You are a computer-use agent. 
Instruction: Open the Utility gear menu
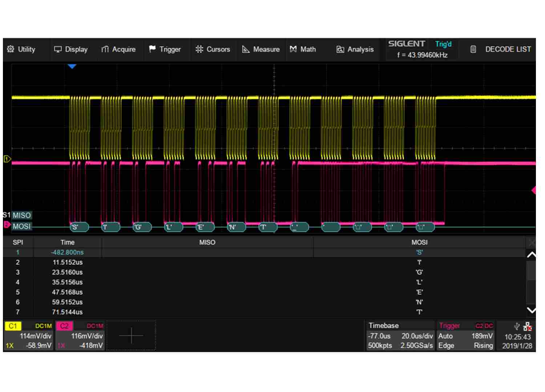coord(21,49)
